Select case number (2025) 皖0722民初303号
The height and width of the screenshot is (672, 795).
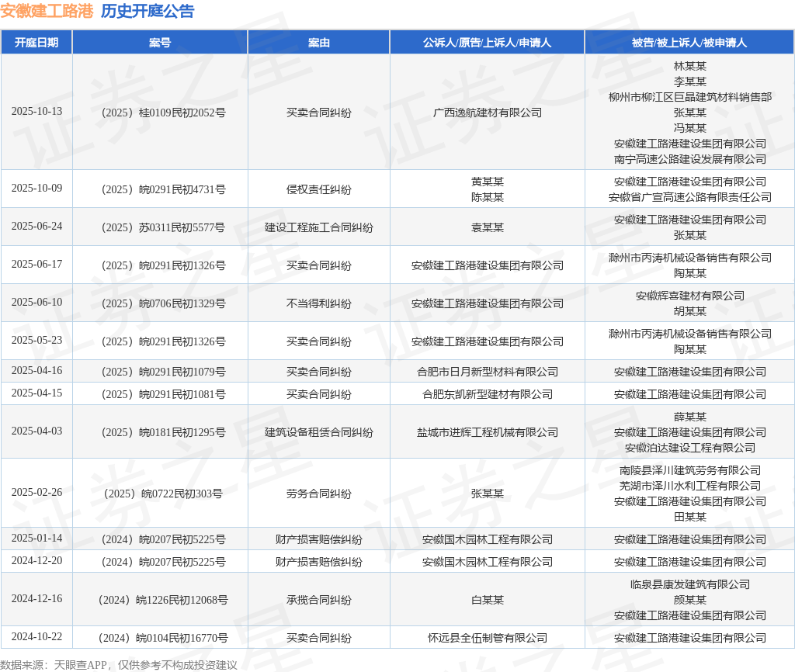[163, 494]
